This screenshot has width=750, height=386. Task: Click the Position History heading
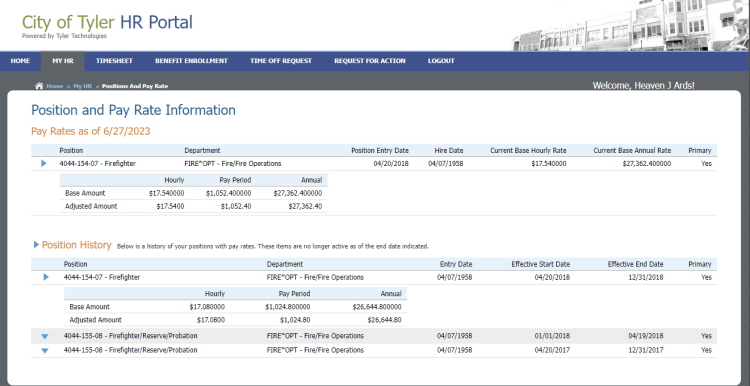77,245
